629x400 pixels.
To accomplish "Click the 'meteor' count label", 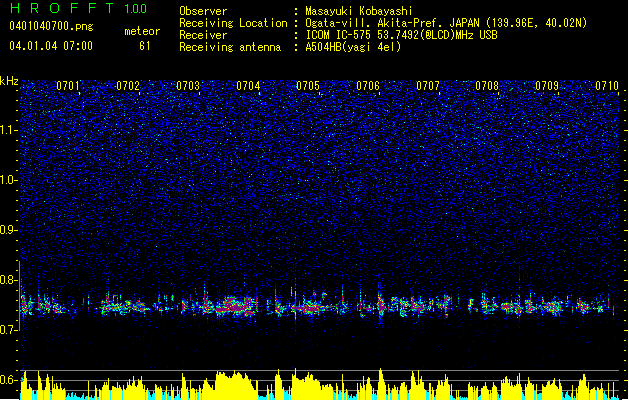I will (142, 31).
